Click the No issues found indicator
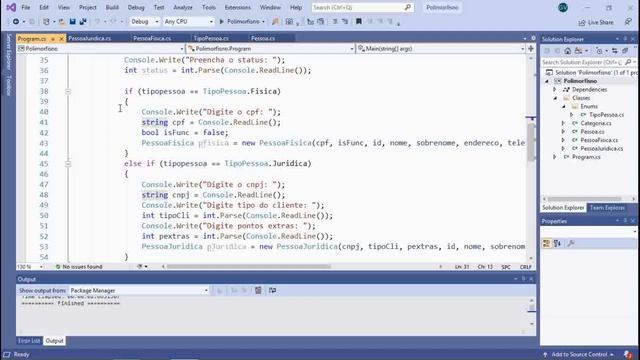 [x=79, y=267]
